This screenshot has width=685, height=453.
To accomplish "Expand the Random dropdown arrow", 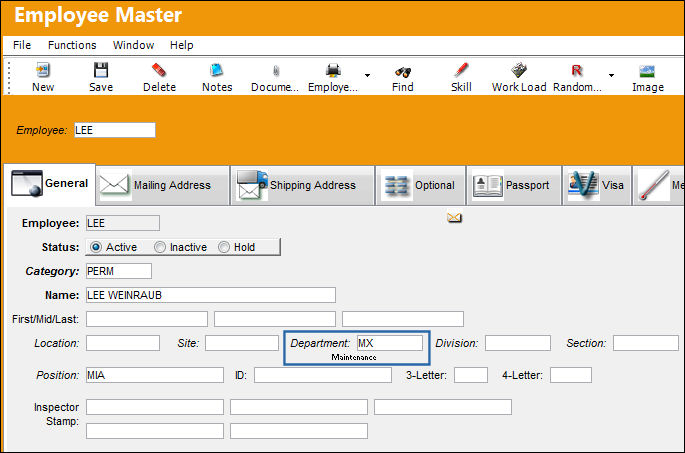I will [611, 76].
